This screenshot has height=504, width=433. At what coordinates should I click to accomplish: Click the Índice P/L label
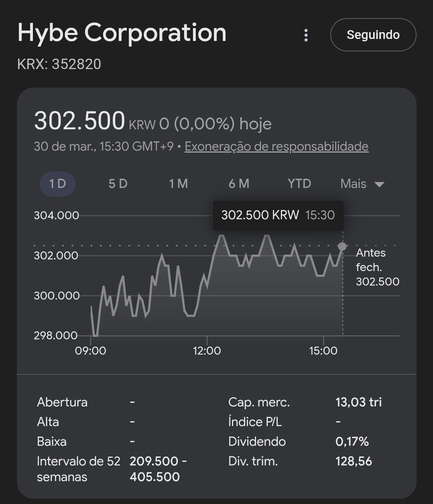coord(255,422)
